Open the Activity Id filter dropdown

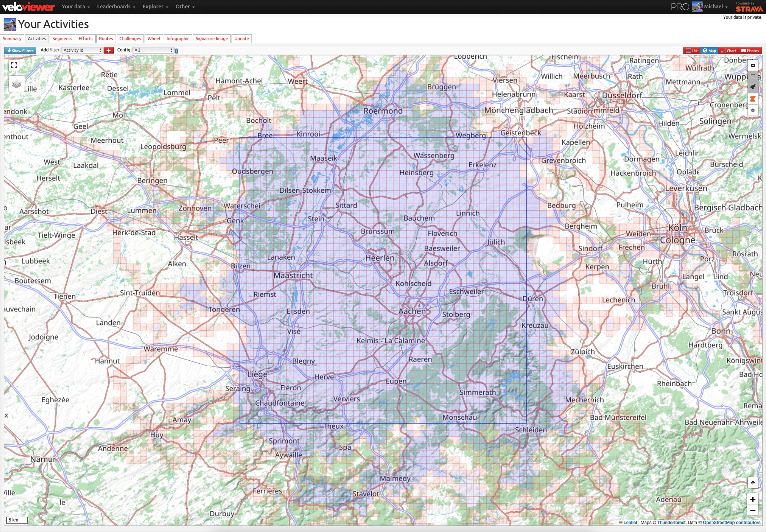(83, 50)
